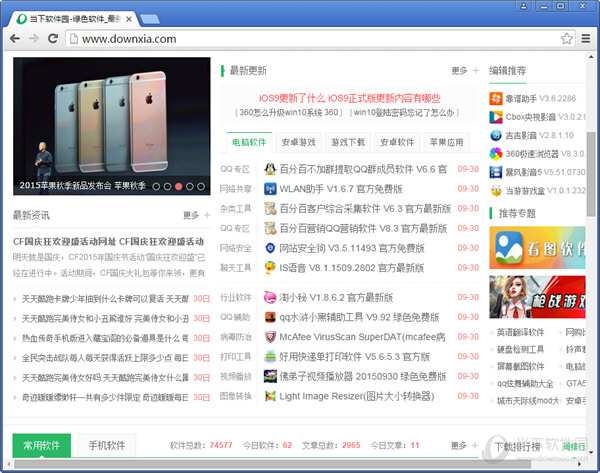Open a new tab with the new tab button
Screen dimensions: 600x473
pyautogui.click(x=150, y=19)
